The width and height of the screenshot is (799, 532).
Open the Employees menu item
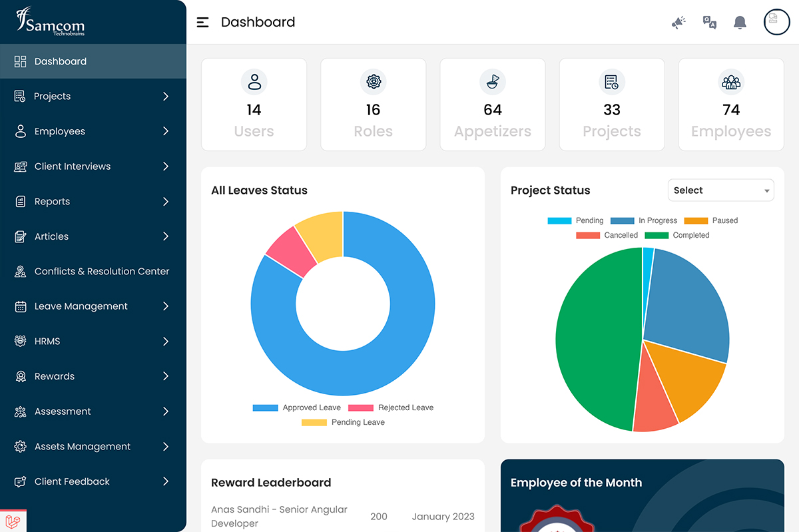(x=93, y=131)
